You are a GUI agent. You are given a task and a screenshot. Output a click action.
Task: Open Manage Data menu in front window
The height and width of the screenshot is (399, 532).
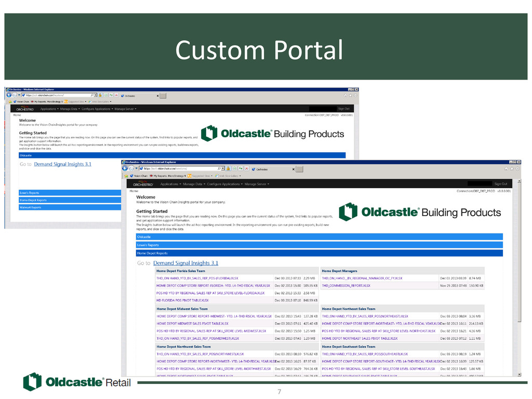click(x=194, y=184)
